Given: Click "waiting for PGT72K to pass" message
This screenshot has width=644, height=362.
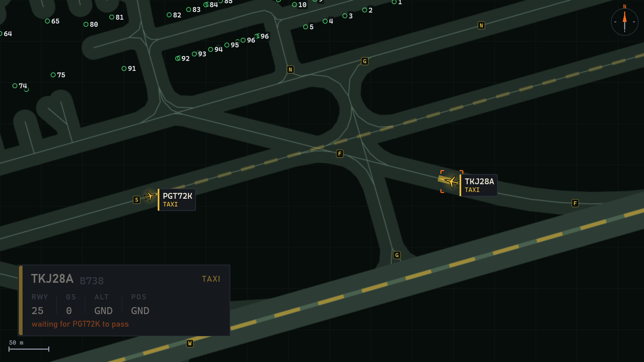Looking at the screenshot, I should pos(80,324).
